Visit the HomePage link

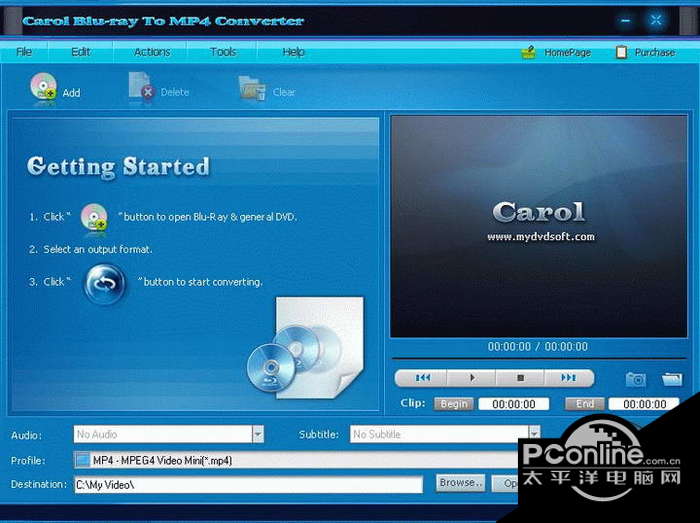click(567, 53)
